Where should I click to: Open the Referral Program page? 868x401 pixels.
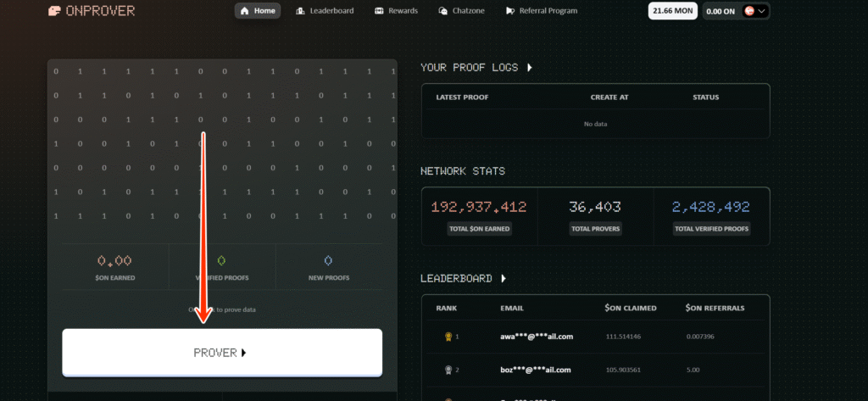(x=542, y=10)
